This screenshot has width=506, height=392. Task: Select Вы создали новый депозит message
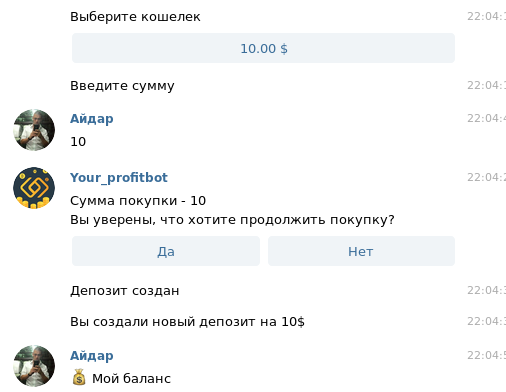[x=187, y=322]
